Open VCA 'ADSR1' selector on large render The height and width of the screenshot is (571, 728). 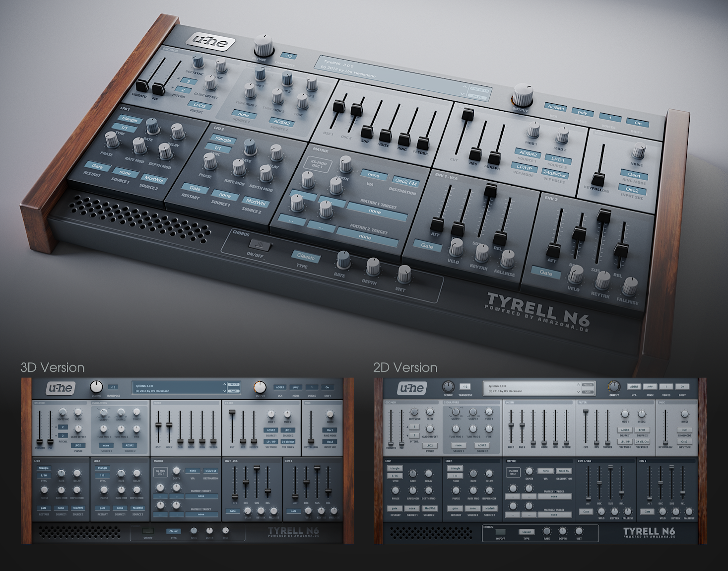pos(555,107)
